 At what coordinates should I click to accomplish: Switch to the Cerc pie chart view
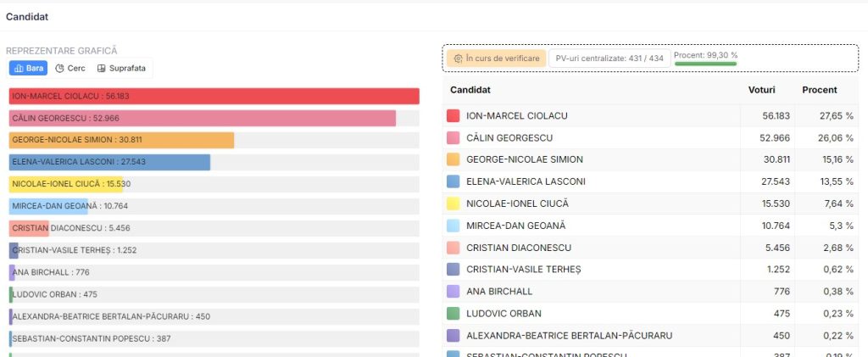[x=70, y=68]
